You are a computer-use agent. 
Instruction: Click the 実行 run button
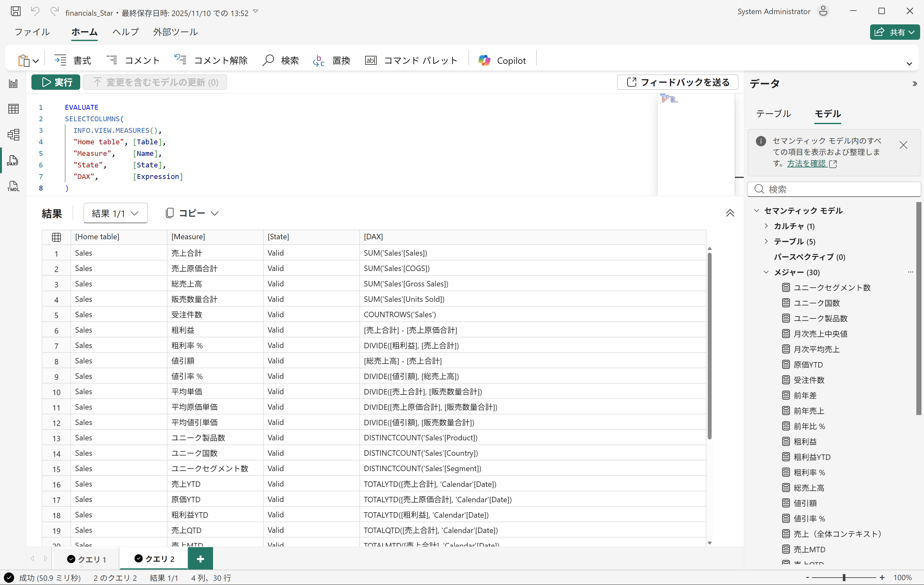point(56,82)
